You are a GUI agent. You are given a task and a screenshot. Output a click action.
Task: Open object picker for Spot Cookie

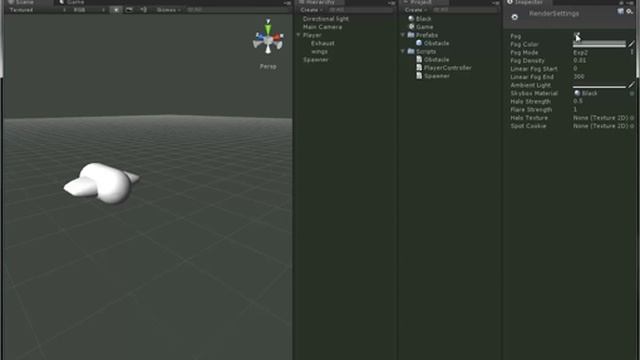[x=632, y=126]
